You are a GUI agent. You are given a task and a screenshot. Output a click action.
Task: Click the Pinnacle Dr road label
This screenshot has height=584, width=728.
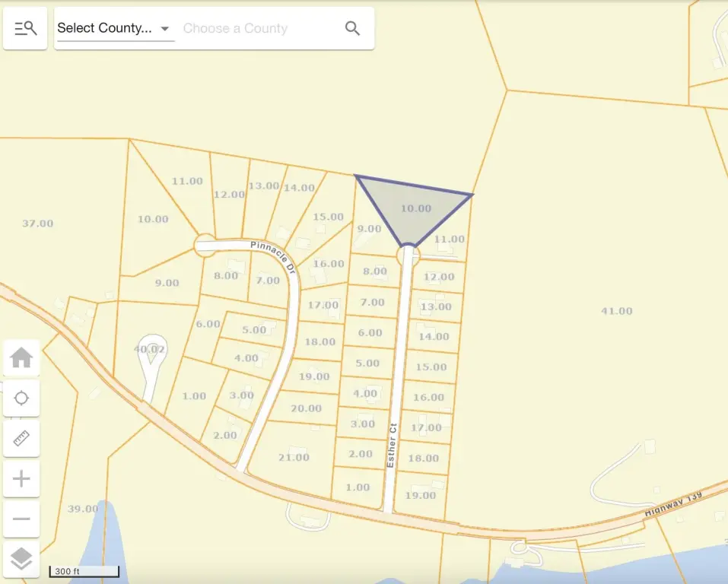(273, 257)
